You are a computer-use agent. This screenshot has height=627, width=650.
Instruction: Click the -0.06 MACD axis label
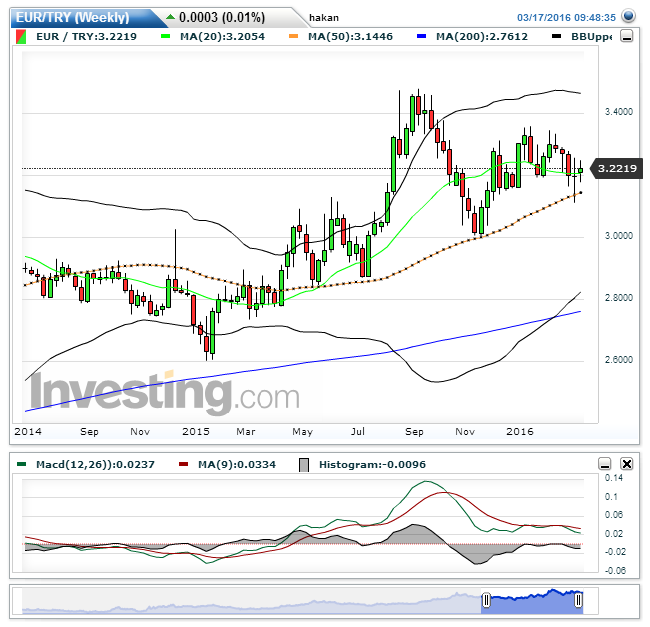(615, 571)
